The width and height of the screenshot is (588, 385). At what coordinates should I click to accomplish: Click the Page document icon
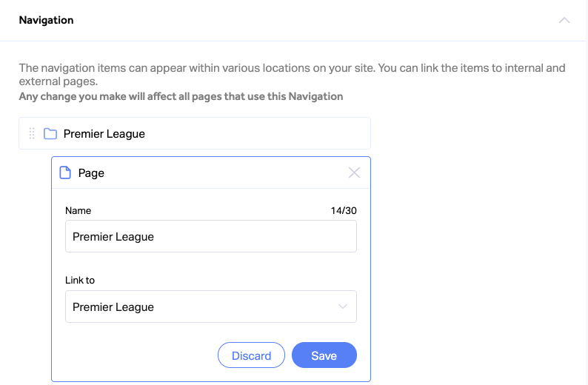point(65,173)
